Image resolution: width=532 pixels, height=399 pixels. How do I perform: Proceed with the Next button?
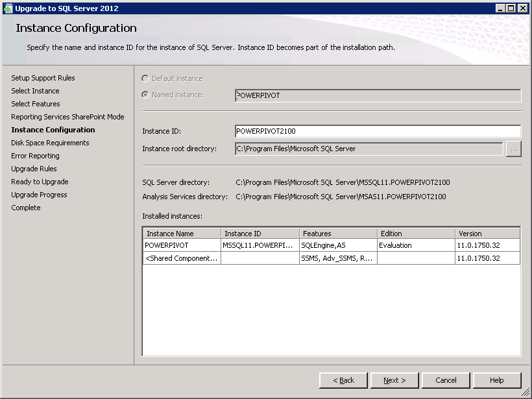click(394, 380)
